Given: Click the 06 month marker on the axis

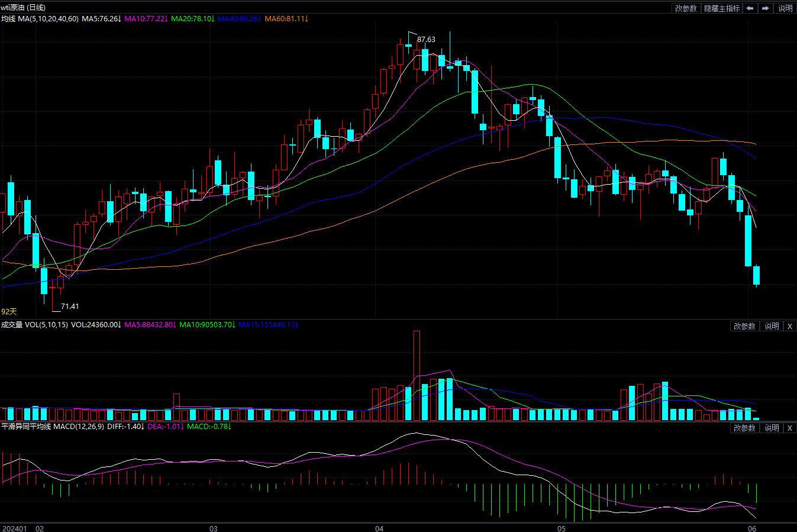Looking at the screenshot, I should click(752, 528).
